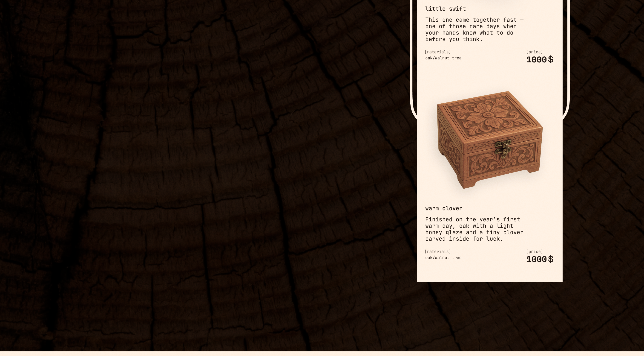The image size is (644, 356).
Task: Click the [price] label for little swift
Action: pyautogui.click(x=534, y=52)
